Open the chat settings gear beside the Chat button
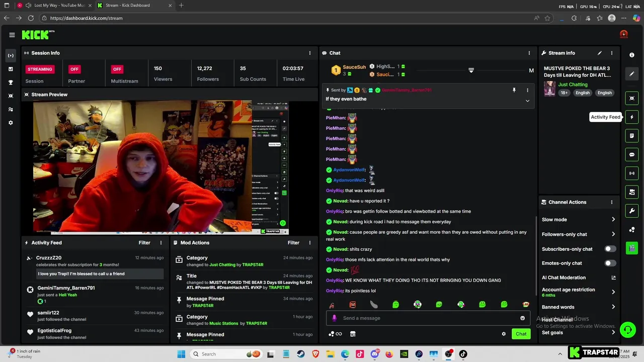 [x=504, y=334]
